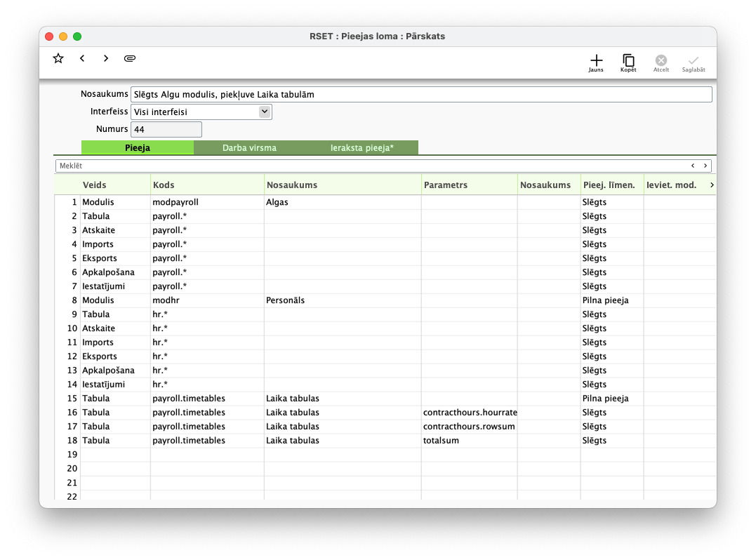756x560 pixels.
Task: Click Iestatījumi type in row 14
Action: point(115,385)
